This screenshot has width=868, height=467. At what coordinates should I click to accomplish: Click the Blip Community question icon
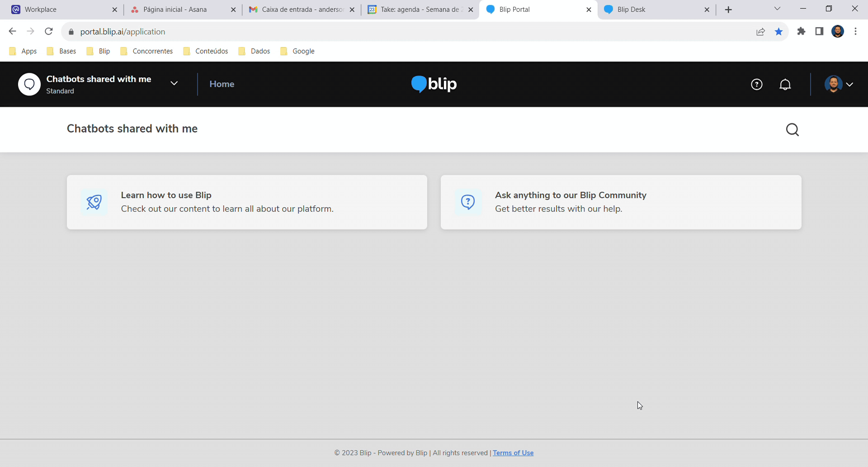[468, 202]
